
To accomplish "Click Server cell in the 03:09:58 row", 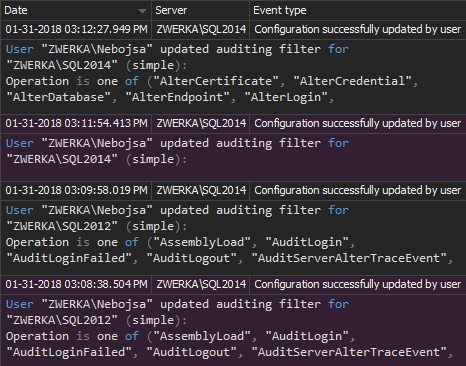I will [200, 191].
